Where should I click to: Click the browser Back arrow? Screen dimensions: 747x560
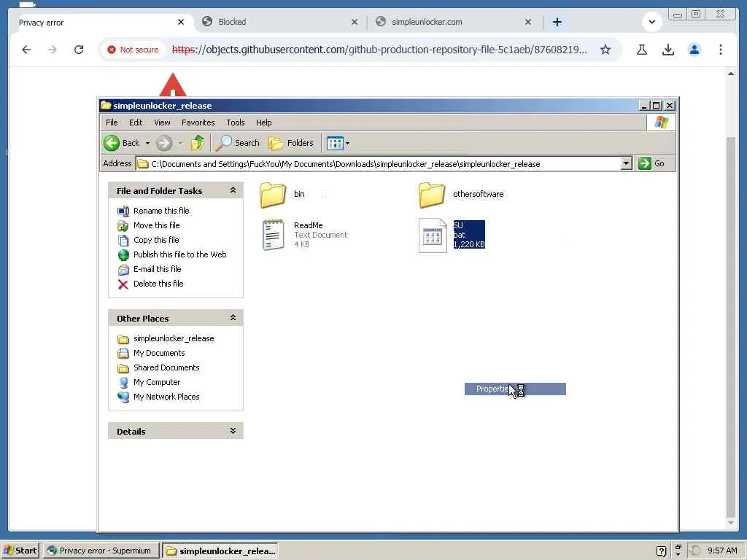point(26,50)
